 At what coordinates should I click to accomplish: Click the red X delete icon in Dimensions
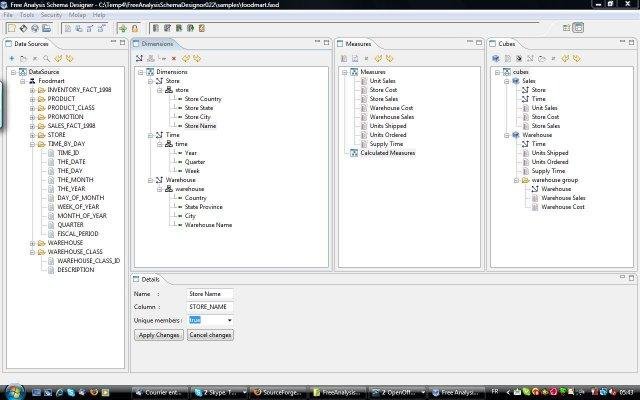pyautogui.click(x=174, y=59)
